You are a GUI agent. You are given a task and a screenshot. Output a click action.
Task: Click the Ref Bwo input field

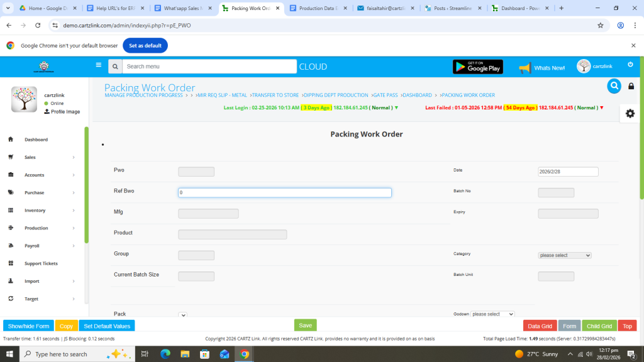tap(285, 193)
